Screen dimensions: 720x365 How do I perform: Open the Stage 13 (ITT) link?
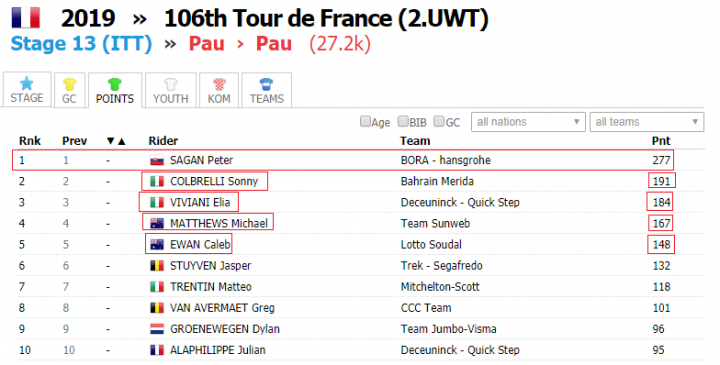[x=81, y=44]
